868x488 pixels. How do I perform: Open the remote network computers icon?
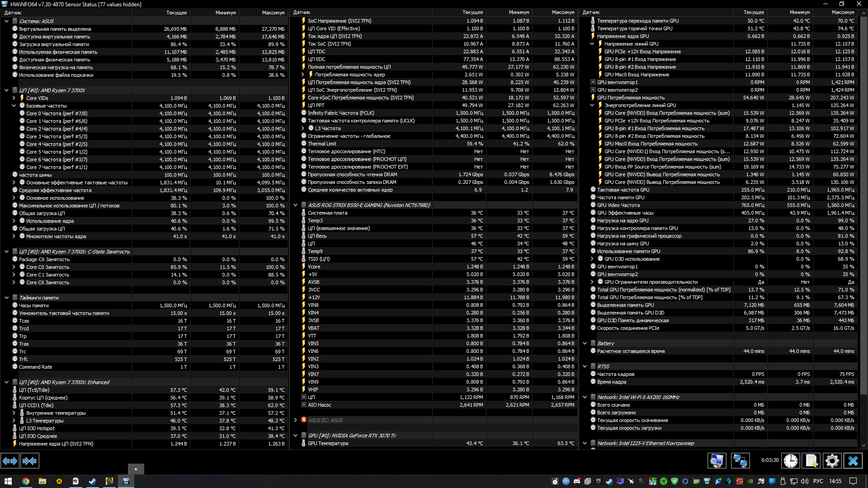click(740, 461)
